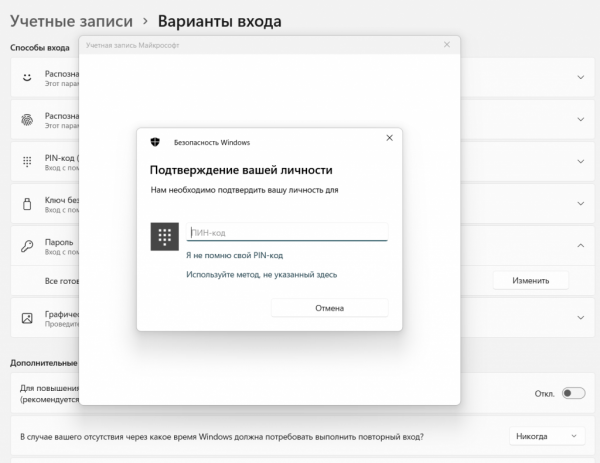Go back to Учетные записи breadcrumb
Viewport: 600px width, 463px height.
coord(72,21)
